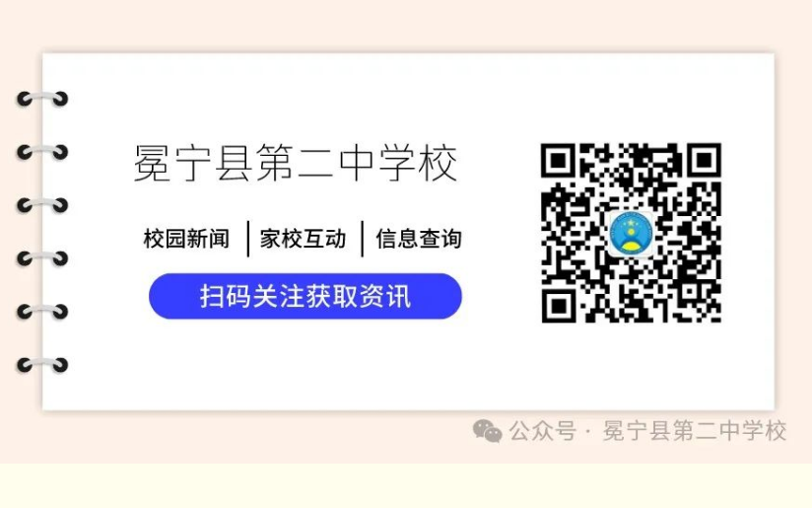Click the divider between 家校互动 and 信息查询

coord(362,239)
